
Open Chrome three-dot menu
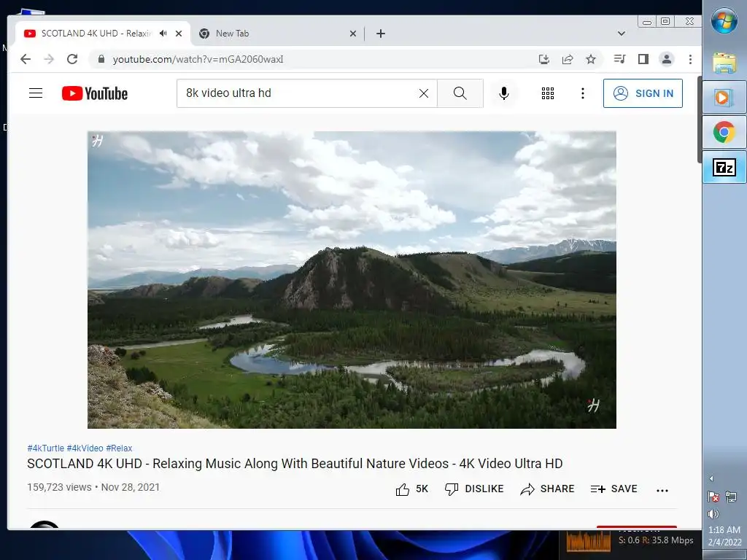pos(690,59)
